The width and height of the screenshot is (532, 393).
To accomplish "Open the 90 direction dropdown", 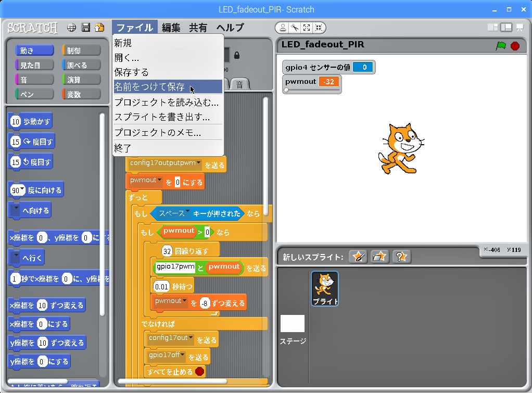I will (x=22, y=189).
